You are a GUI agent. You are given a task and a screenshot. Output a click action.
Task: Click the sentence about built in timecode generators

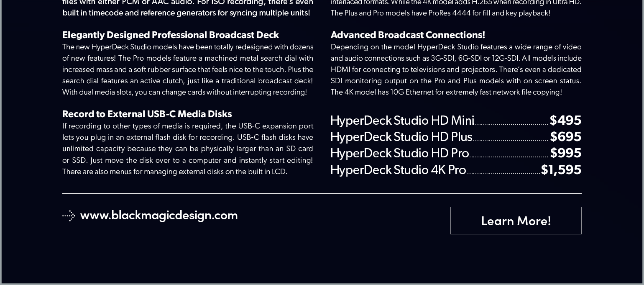coord(186,13)
